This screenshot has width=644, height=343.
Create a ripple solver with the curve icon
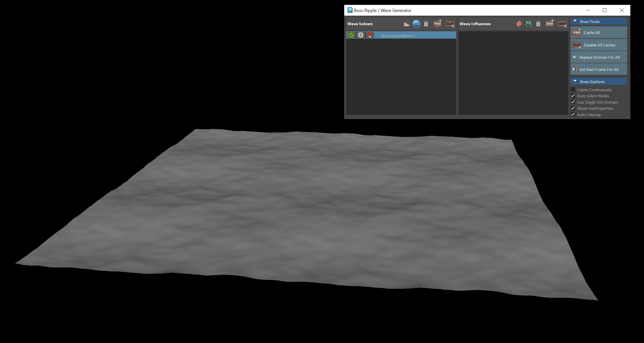coord(406,24)
